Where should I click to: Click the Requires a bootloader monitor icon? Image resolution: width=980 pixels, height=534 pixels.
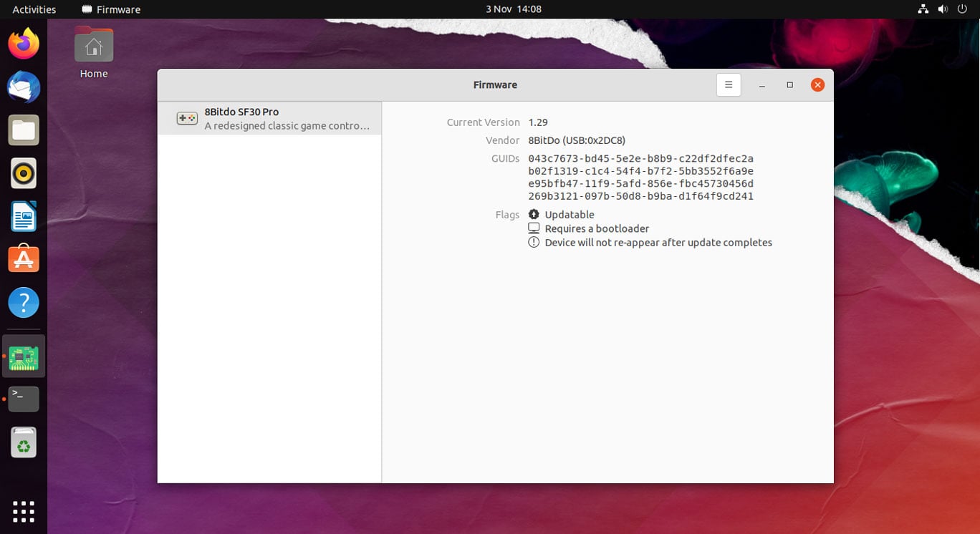(x=533, y=228)
